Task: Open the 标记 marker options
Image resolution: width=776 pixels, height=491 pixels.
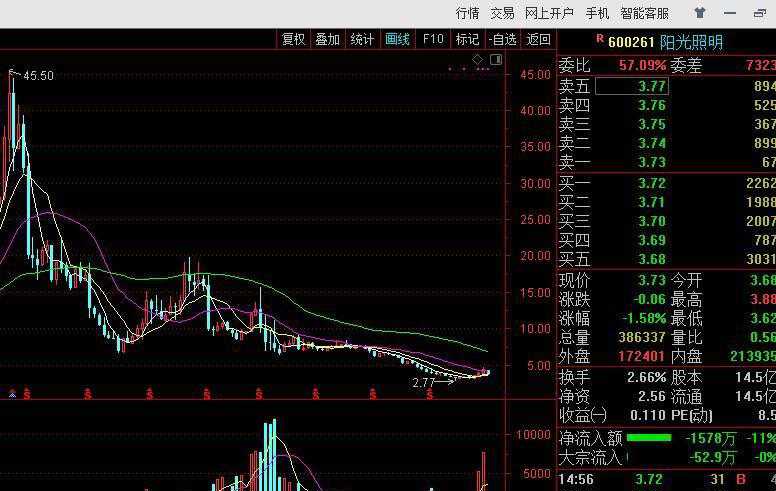Action: pos(467,39)
